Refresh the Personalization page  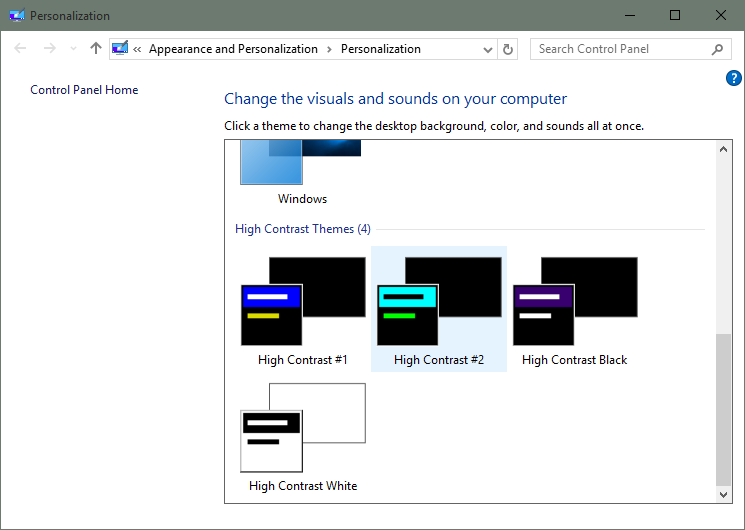pos(507,49)
